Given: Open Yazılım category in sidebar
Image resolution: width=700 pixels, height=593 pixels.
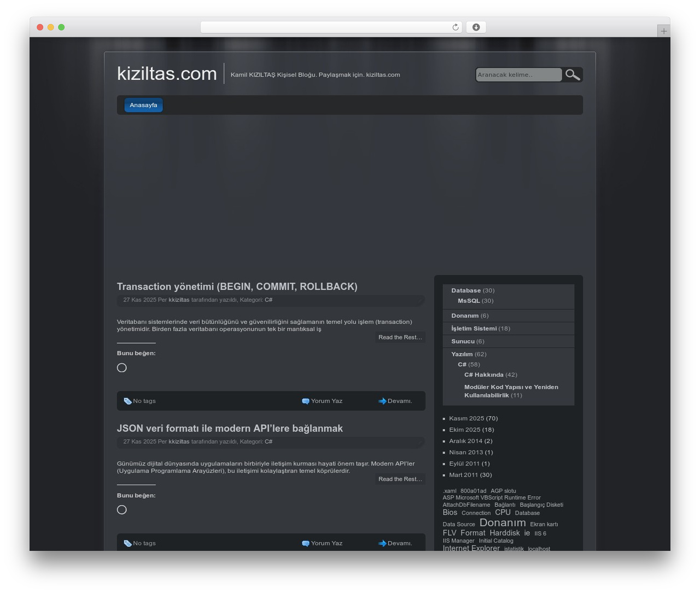Looking at the screenshot, I should 462,354.
